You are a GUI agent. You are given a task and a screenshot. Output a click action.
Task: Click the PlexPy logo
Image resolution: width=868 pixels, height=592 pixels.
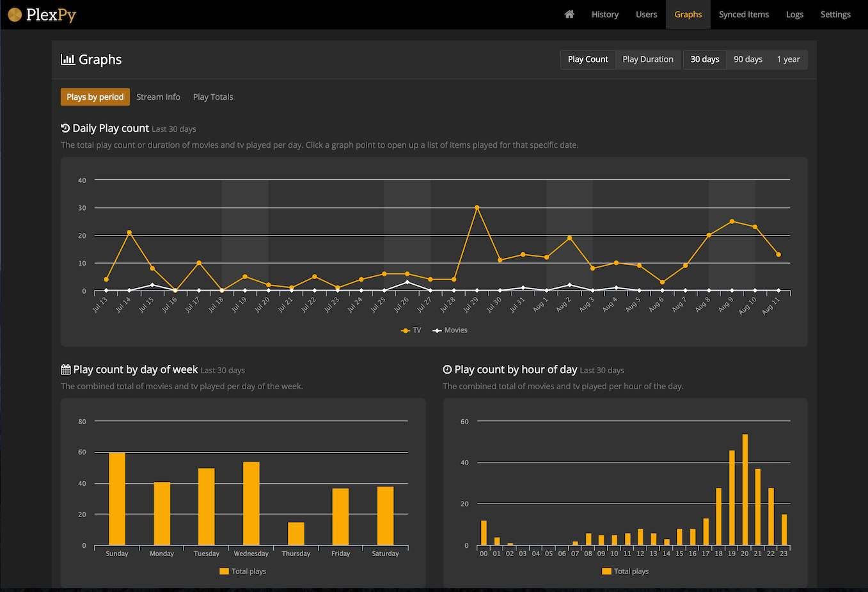click(x=42, y=14)
